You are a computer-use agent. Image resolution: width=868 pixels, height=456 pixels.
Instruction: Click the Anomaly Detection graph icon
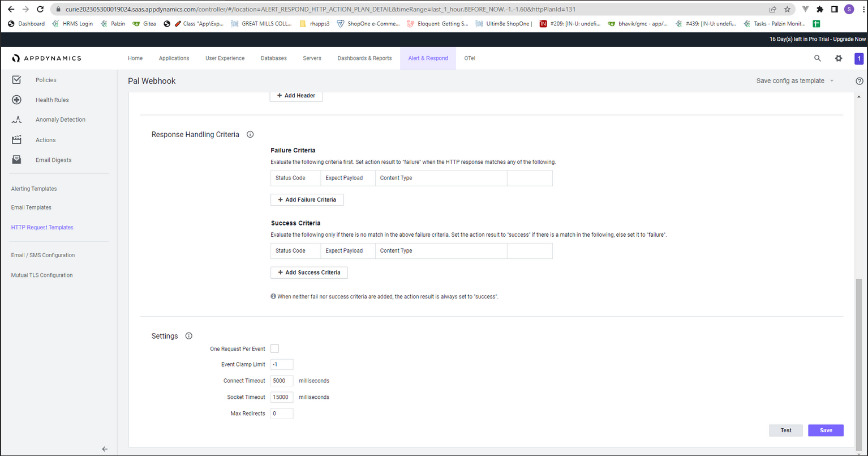[16, 120]
